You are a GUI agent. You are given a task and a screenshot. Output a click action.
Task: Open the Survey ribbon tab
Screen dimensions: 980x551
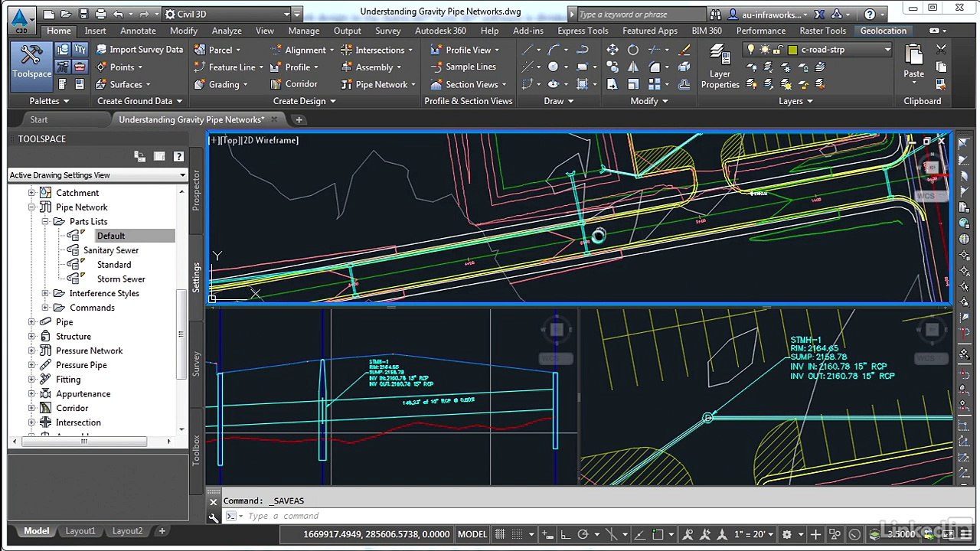tap(387, 31)
